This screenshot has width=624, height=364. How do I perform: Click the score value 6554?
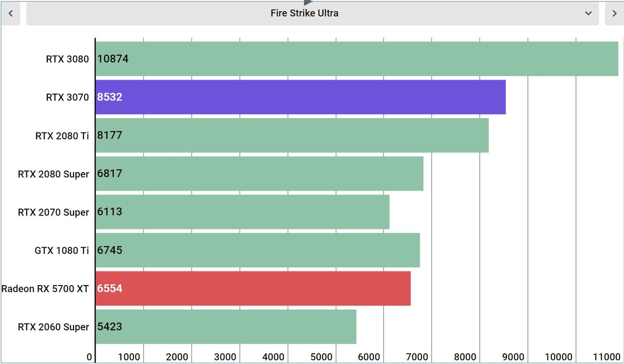pos(110,288)
